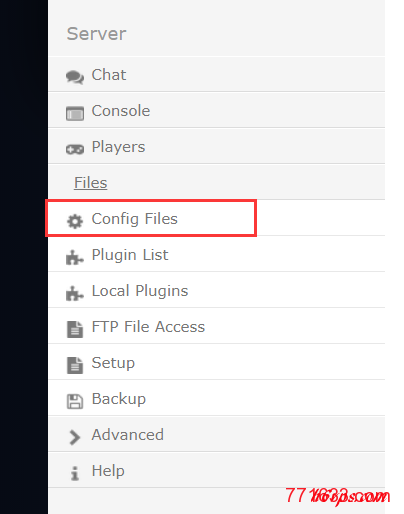
Task: Click the Chat speech bubbles icon
Action: click(75, 77)
